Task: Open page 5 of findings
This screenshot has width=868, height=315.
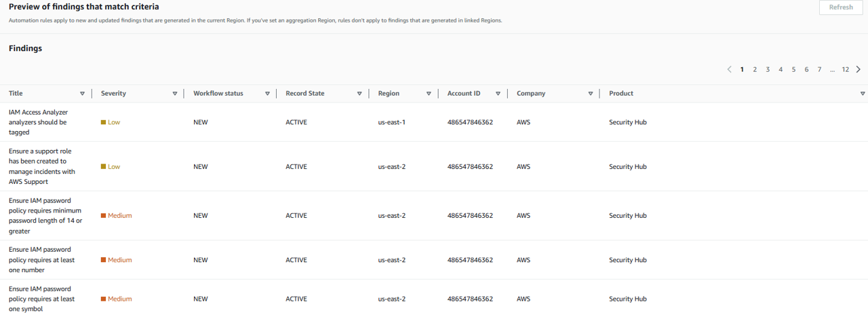Action: tap(793, 69)
